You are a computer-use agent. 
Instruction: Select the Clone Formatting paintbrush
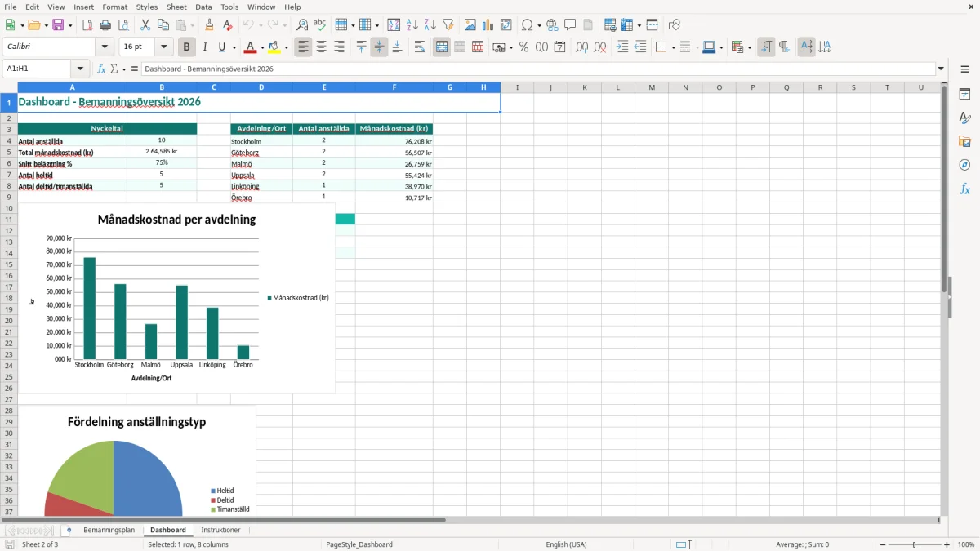coord(210,25)
